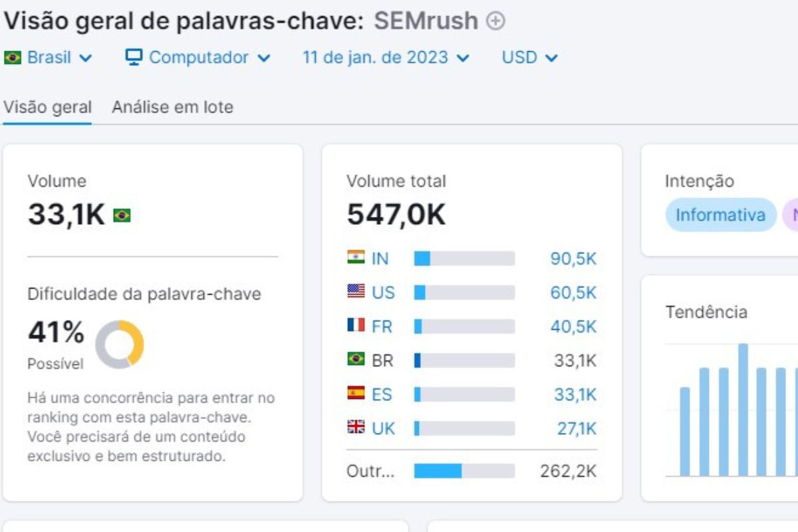Screen dimensions: 798x532
Task: Click the 90,5K volume link for India
Action: (x=575, y=259)
